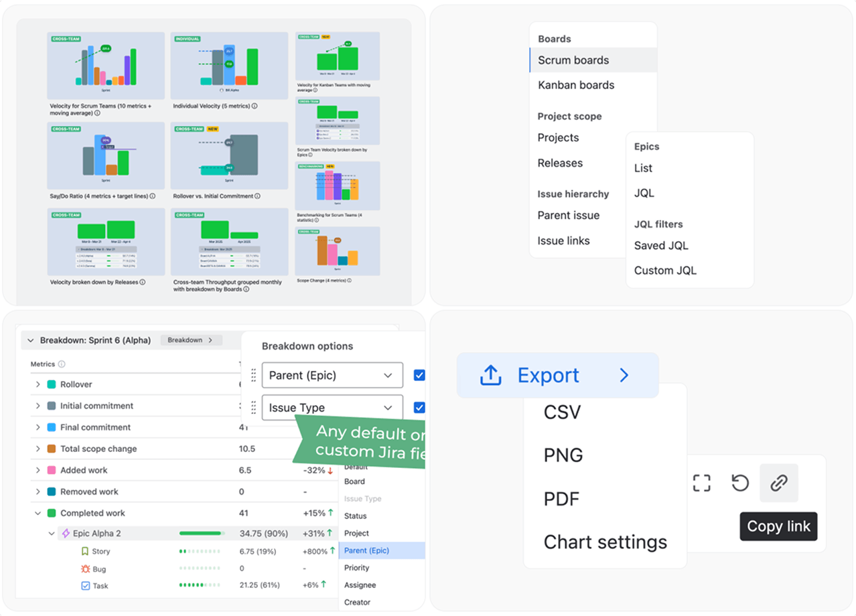The width and height of the screenshot is (856, 616).
Task: Click the Epic Alpha 2 green progress bar
Action: pyautogui.click(x=202, y=534)
